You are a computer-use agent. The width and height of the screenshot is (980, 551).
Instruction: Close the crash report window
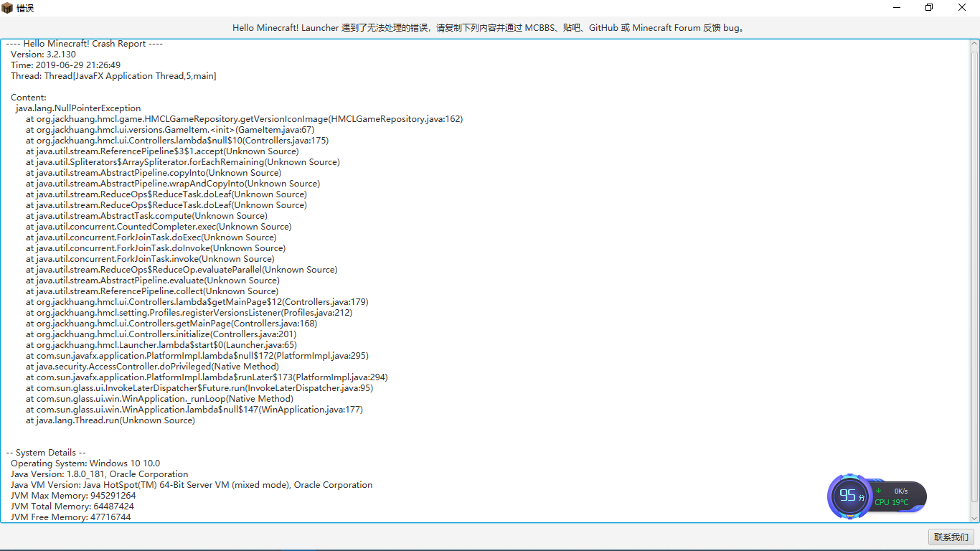tap(961, 7)
